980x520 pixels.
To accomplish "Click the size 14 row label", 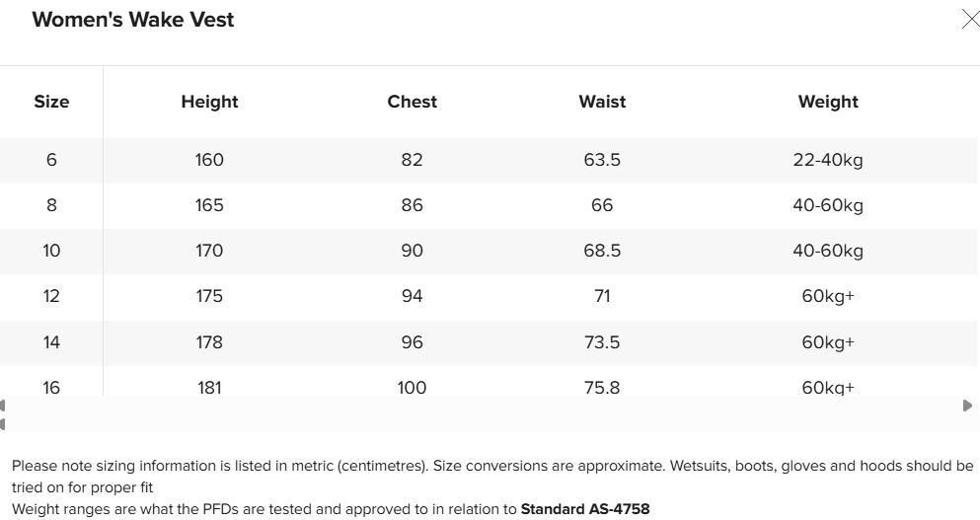I will [51, 342].
